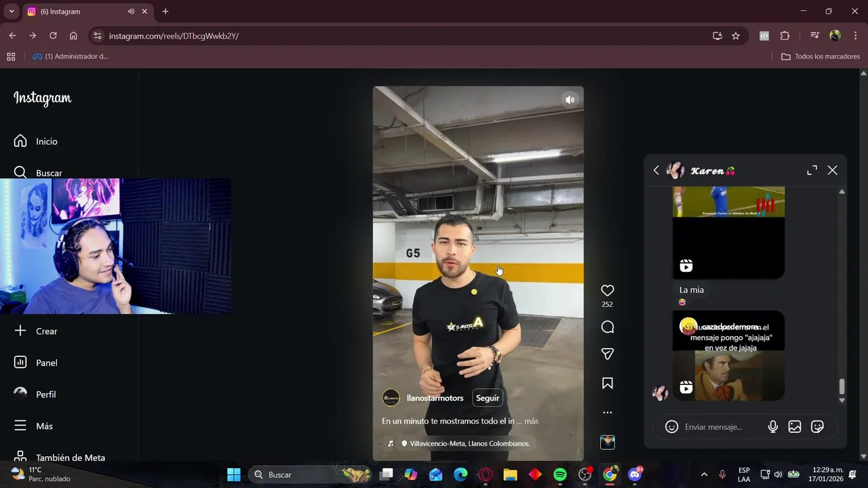Click the audio thumbnail below the reel actions
This screenshot has width=868, height=488.
tap(608, 443)
